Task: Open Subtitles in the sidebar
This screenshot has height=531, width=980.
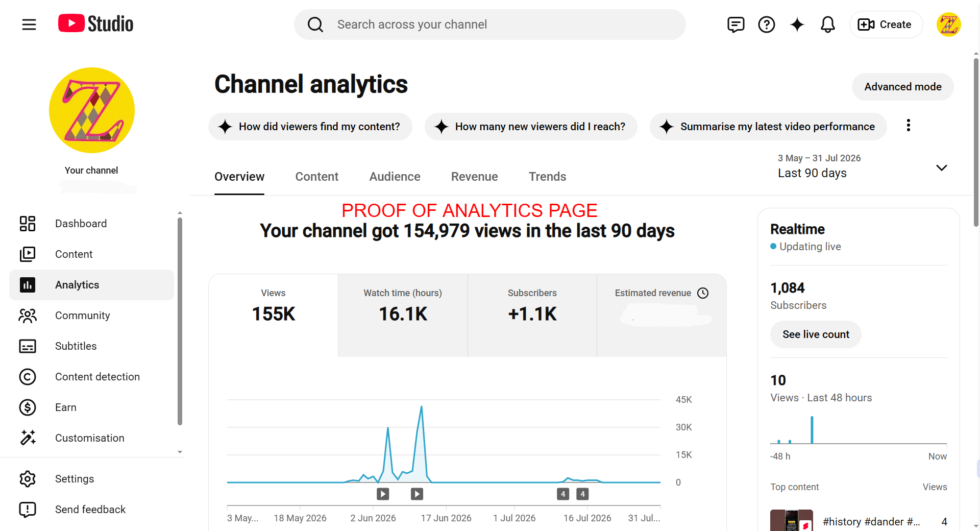Action: (x=92, y=346)
